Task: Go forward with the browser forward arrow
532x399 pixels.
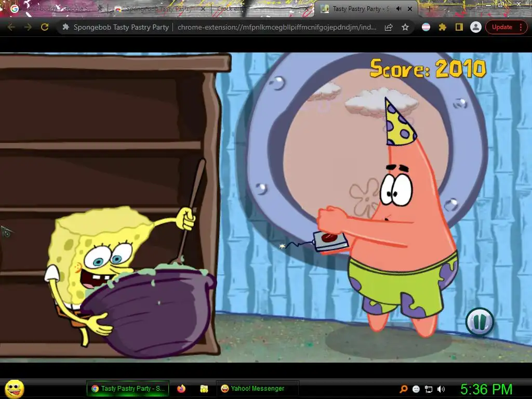Action: 28,27
